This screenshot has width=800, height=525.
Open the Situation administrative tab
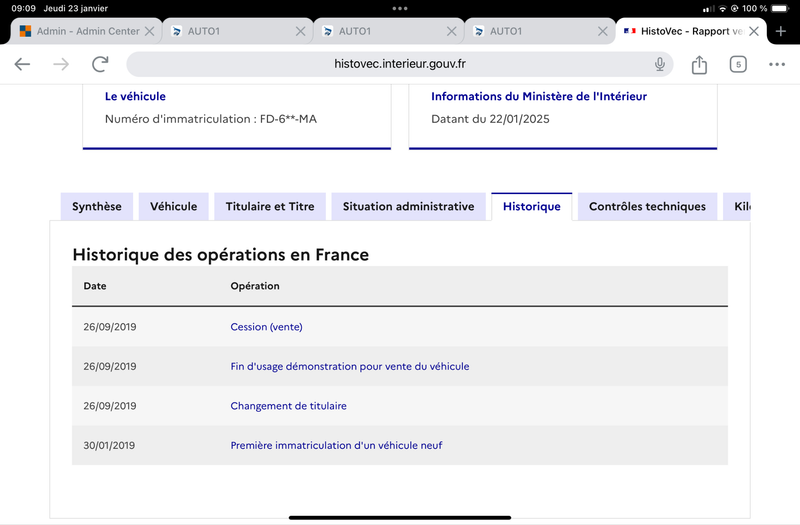point(409,207)
